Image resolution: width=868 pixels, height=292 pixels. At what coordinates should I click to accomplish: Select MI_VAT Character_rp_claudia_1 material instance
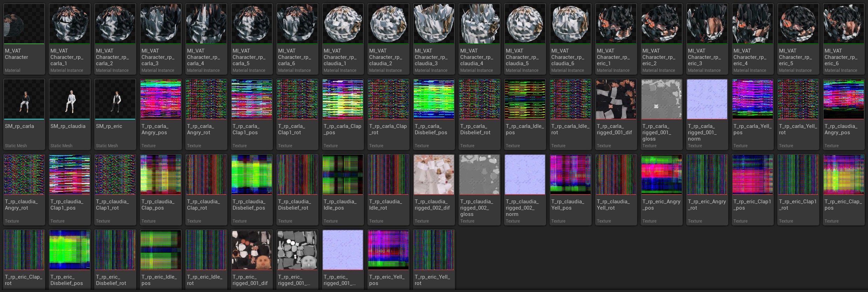(343, 39)
